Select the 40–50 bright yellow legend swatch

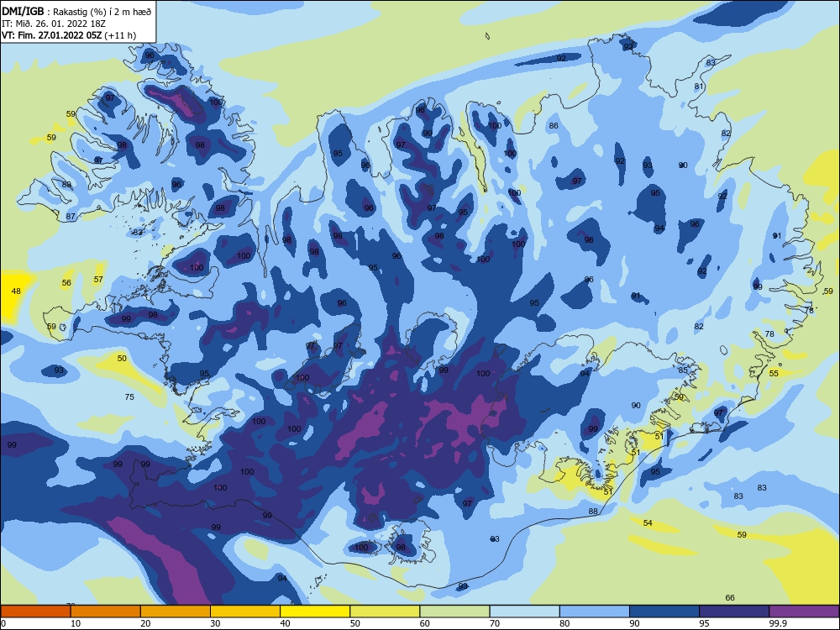click(x=315, y=612)
